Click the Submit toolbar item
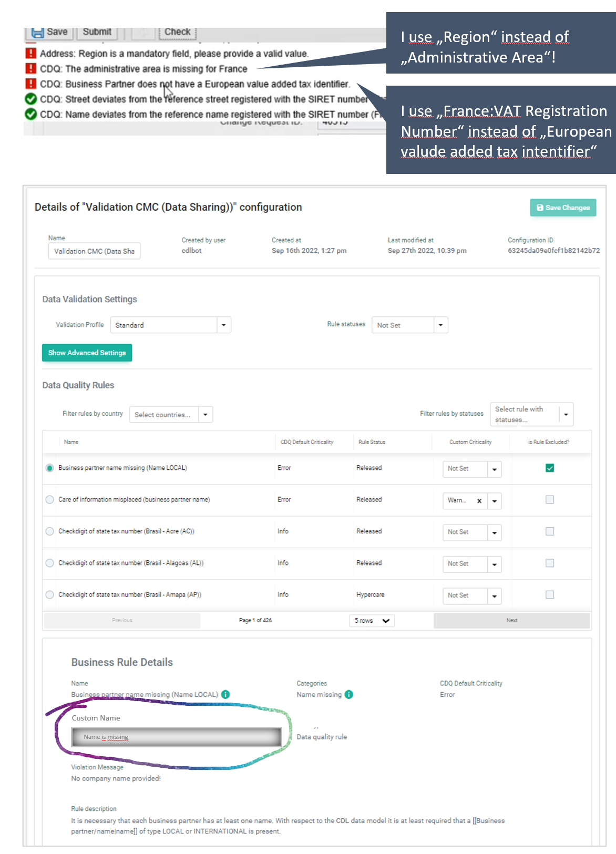This screenshot has width=616, height=854. pyautogui.click(x=97, y=32)
